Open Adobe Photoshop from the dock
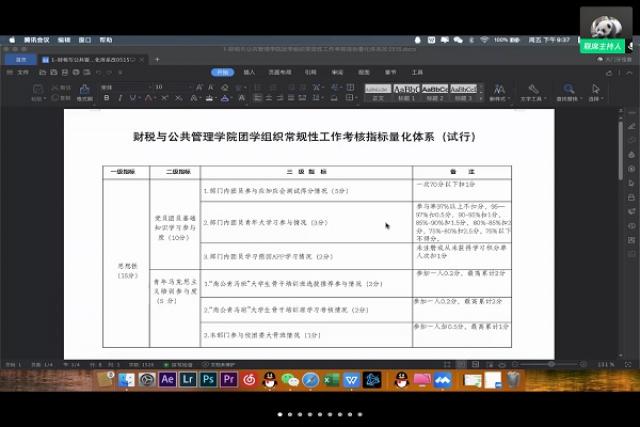Viewport: 640px width, 427px height. click(209, 380)
